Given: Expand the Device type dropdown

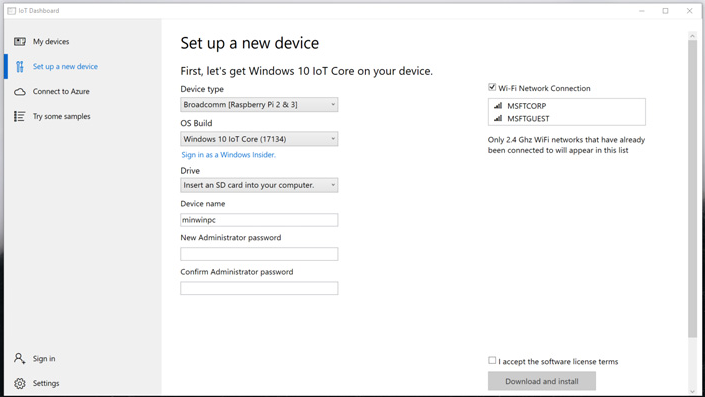Looking at the screenshot, I should [x=259, y=105].
